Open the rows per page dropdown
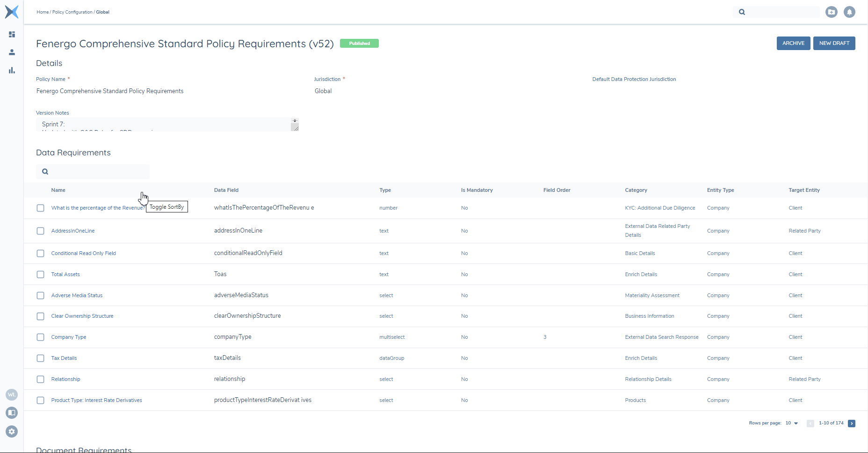Viewport: 868px width, 453px height. tap(792, 423)
